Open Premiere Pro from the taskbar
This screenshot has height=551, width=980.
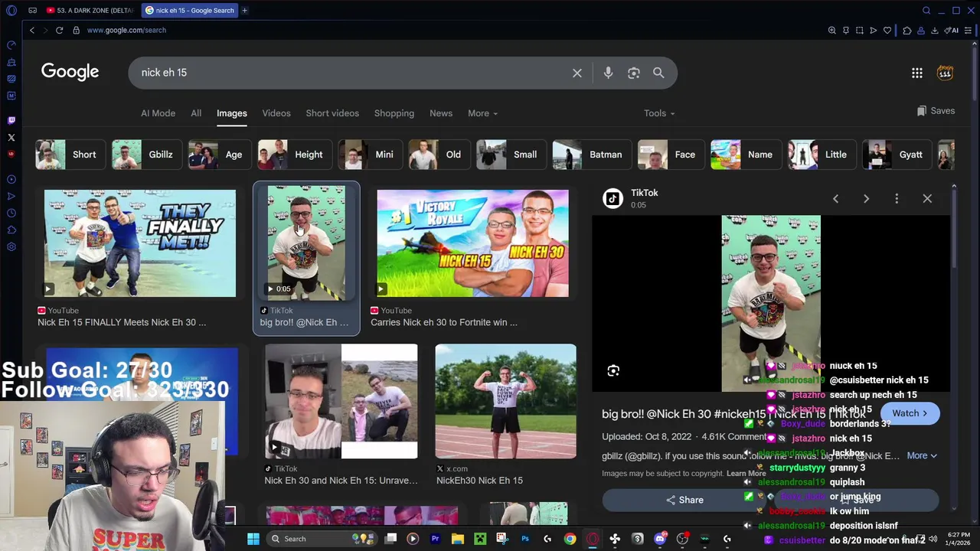point(435,539)
